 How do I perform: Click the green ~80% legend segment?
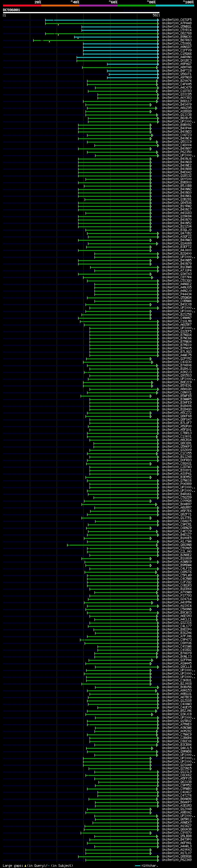coord(137,6)
